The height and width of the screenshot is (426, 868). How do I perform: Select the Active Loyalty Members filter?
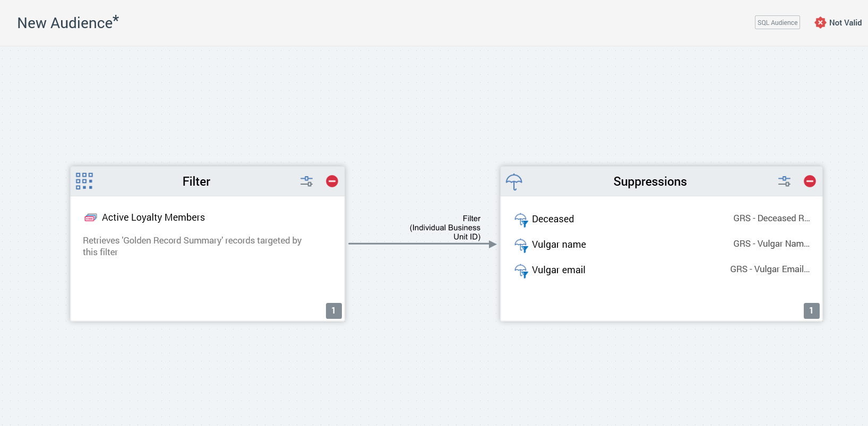point(153,218)
